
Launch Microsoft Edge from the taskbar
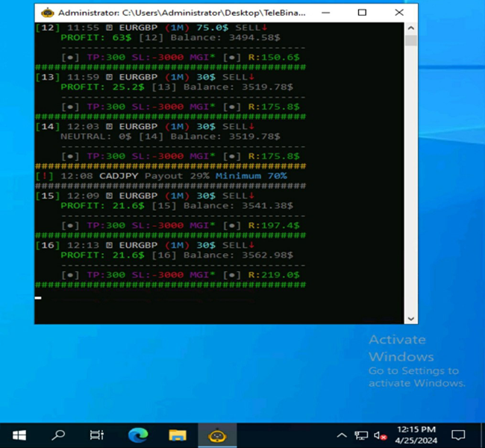[x=138, y=435]
